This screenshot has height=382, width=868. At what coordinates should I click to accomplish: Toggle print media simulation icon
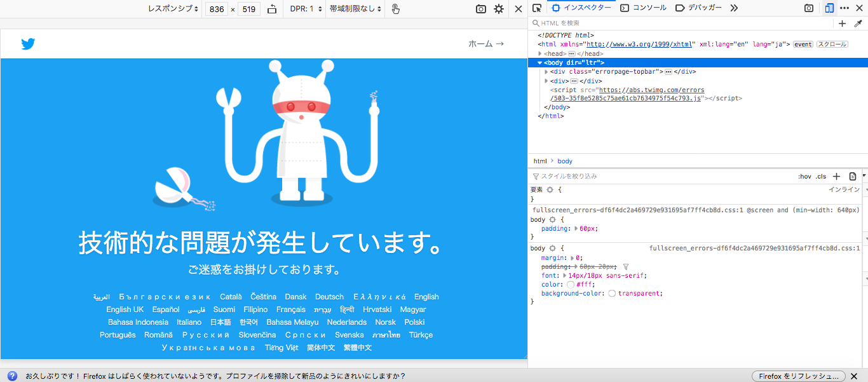coord(853,176)
